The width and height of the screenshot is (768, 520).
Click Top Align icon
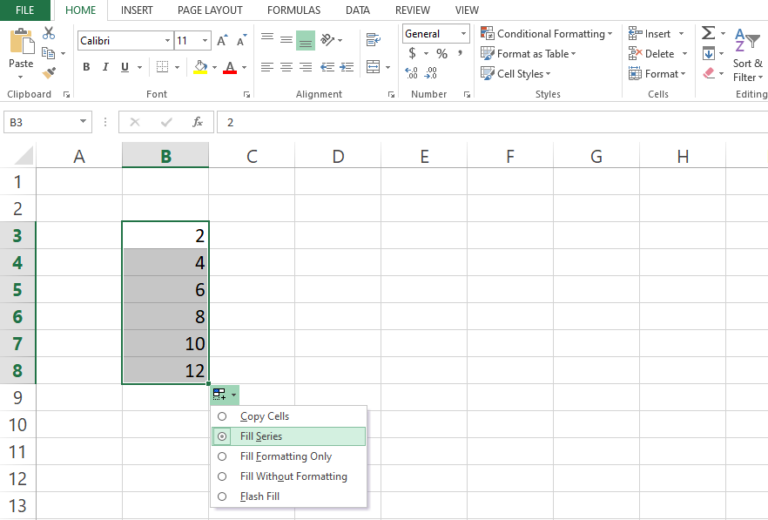pos(267,38)
